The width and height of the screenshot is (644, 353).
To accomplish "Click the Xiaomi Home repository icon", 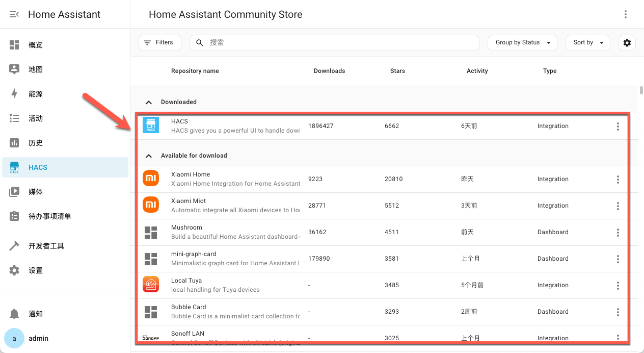I will [151, 178].
